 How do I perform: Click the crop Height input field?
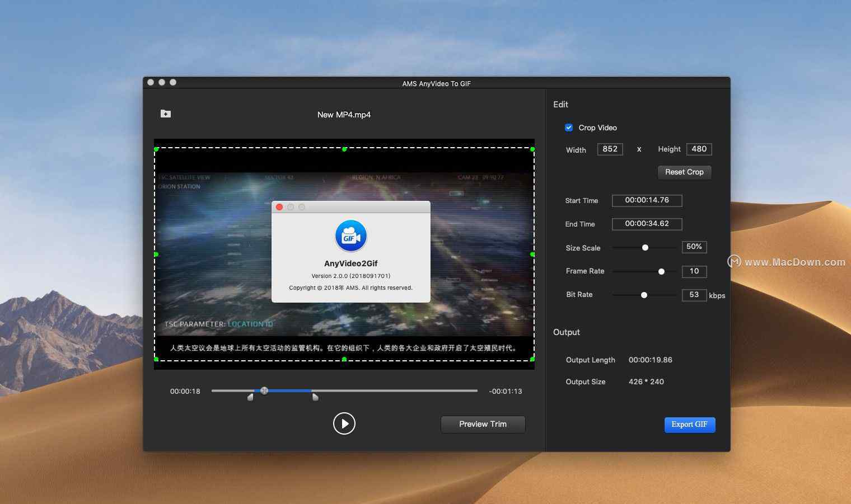[699, 149]
